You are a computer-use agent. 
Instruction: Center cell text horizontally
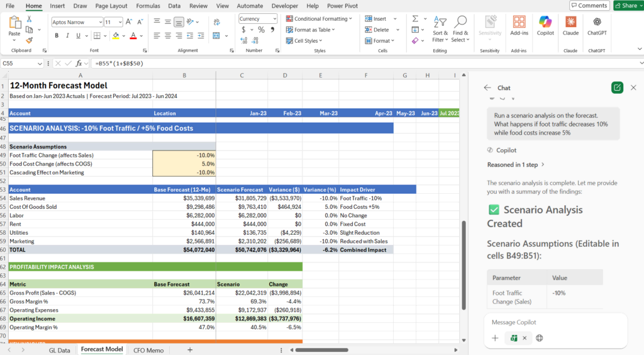point(167,36)
